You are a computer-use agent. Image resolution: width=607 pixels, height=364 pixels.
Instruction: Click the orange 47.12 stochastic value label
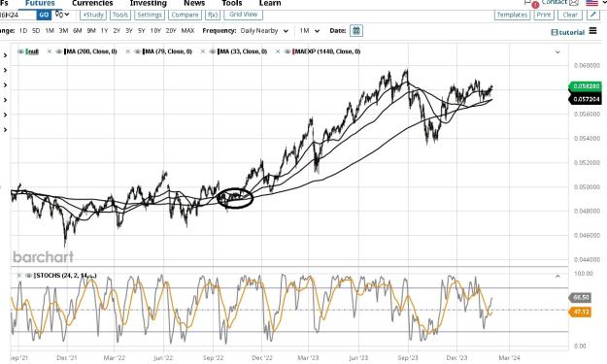pyautogui.click(x=580, y=312)
